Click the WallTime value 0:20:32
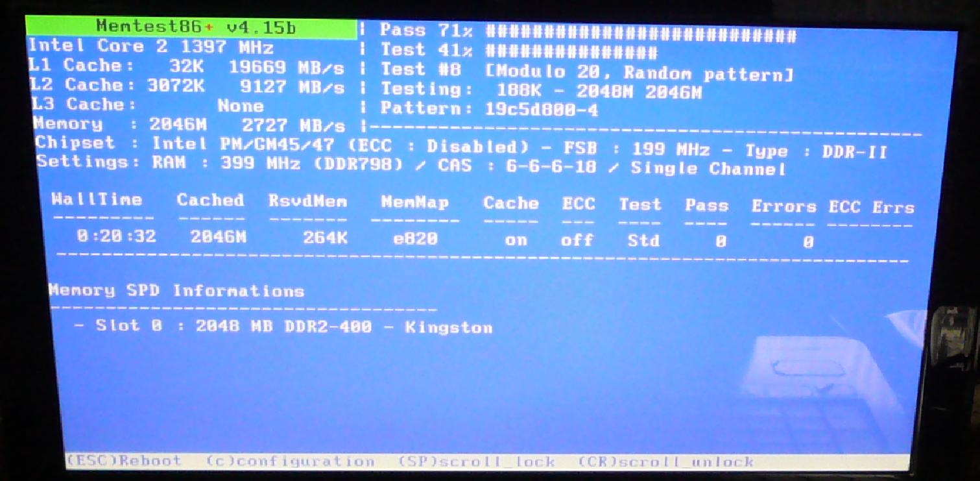The height and width of the screenshot is (481, 980). (117, 236)
